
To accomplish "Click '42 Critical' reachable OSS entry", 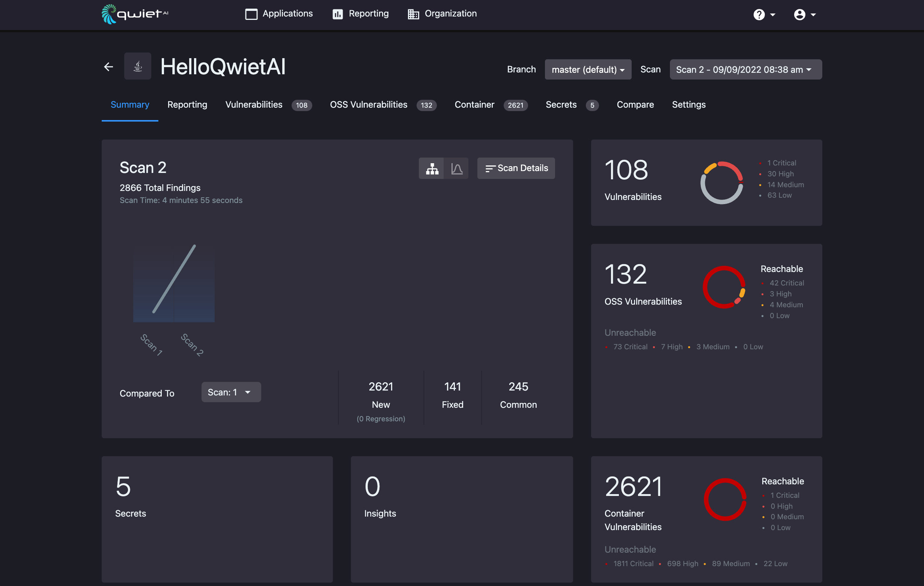I will coord(787,283).
